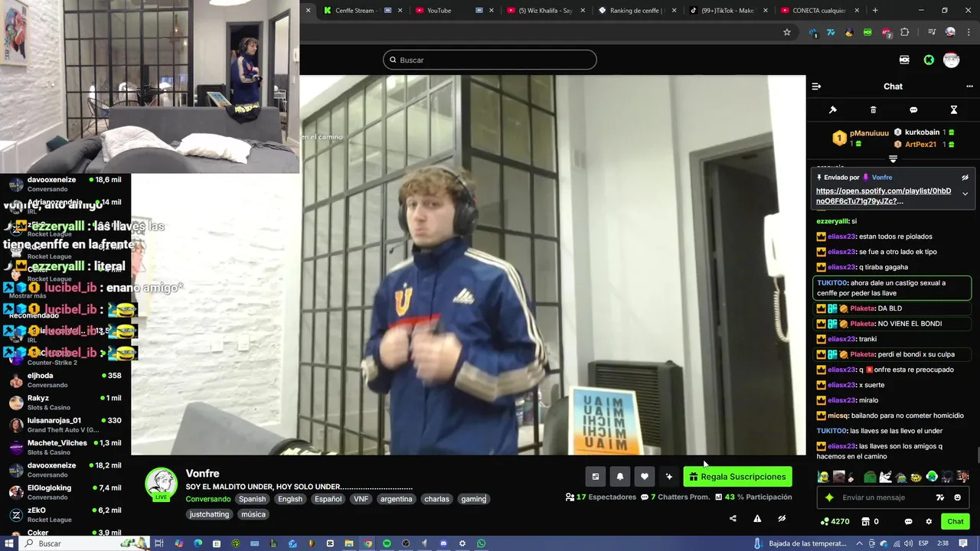The image size is (980, 551).
Task: Open the dashboard icon left of Kick logo
Action: coord(904,60)
